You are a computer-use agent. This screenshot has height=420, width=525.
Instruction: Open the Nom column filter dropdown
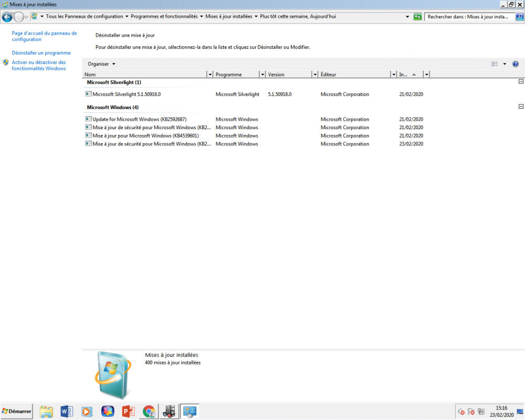[210, 75]
